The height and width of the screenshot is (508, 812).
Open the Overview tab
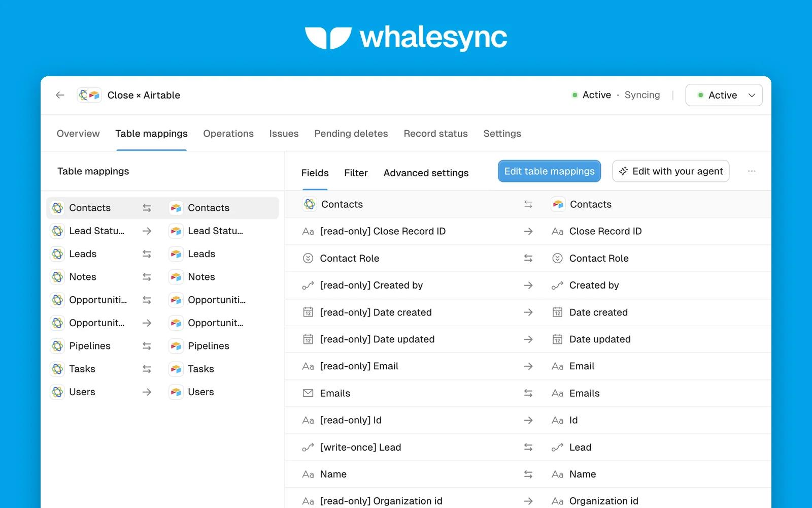coord(78,134)
